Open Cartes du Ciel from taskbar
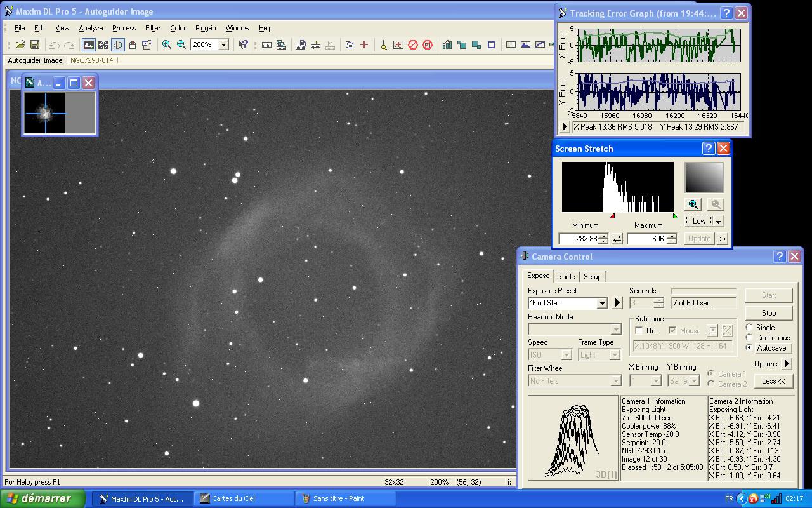The width and height of the screenshot is (812, 508). 233,498
